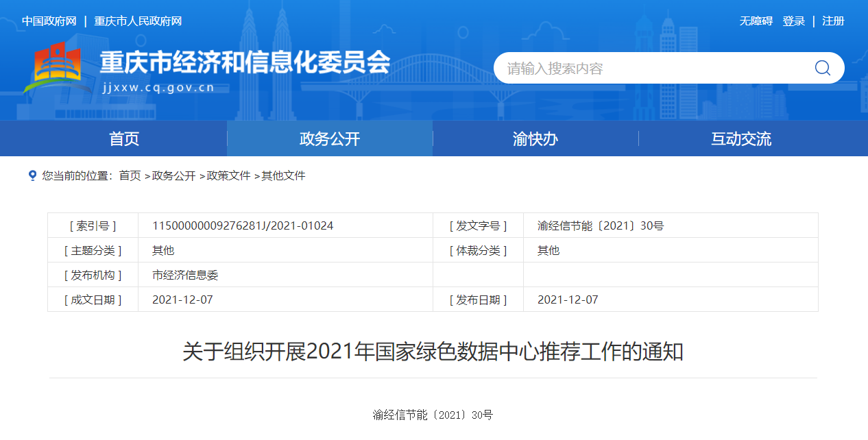
Task: Select 其他文件 in breadcrumb path
Action: click(283, 176)
